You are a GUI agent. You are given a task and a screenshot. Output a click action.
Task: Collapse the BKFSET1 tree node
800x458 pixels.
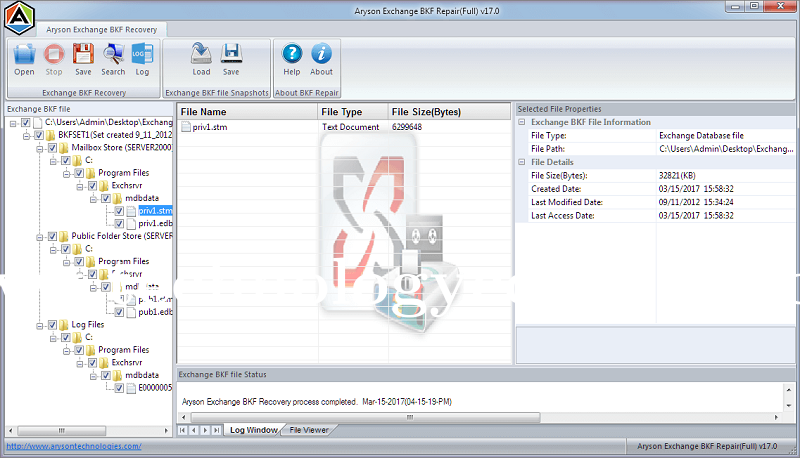(26, 136)
